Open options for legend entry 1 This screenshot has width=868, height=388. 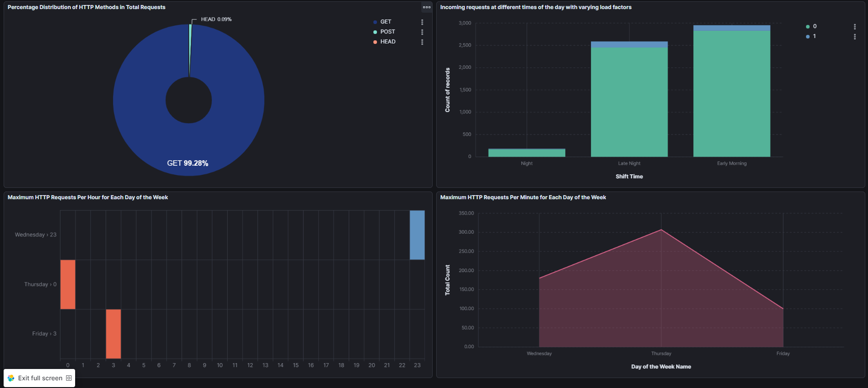coord(855,36)
